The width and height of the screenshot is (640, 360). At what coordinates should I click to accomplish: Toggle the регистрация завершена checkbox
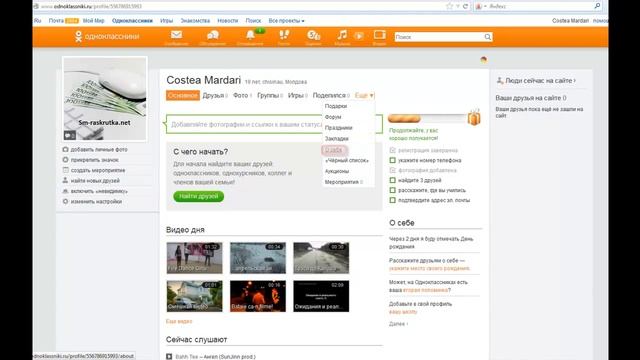[x=393, y=150]
